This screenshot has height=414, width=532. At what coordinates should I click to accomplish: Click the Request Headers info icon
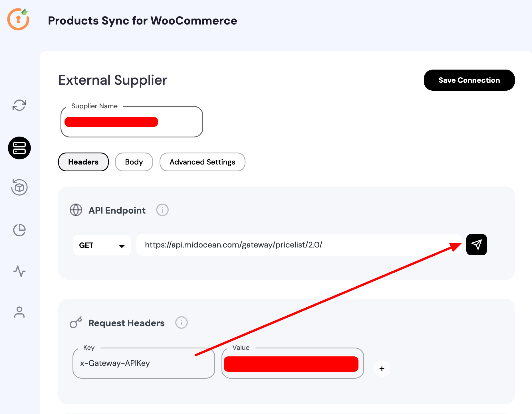(182, 323)
